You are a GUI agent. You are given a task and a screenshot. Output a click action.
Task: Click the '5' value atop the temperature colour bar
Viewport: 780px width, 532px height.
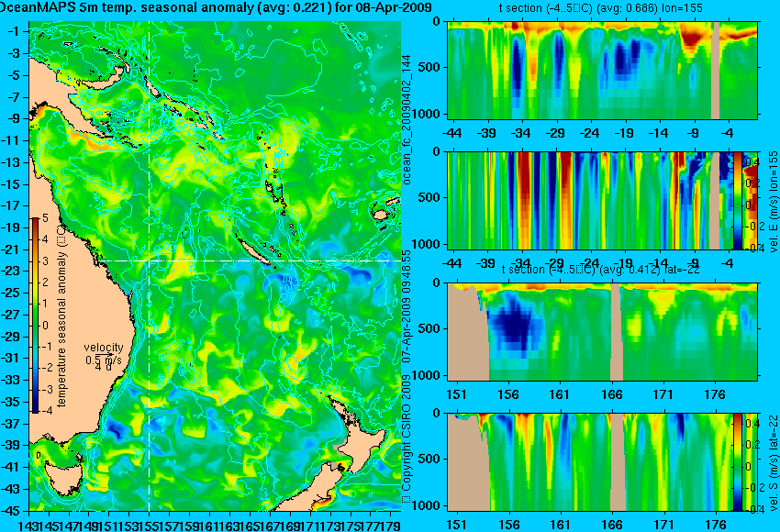tap(45, 217)
